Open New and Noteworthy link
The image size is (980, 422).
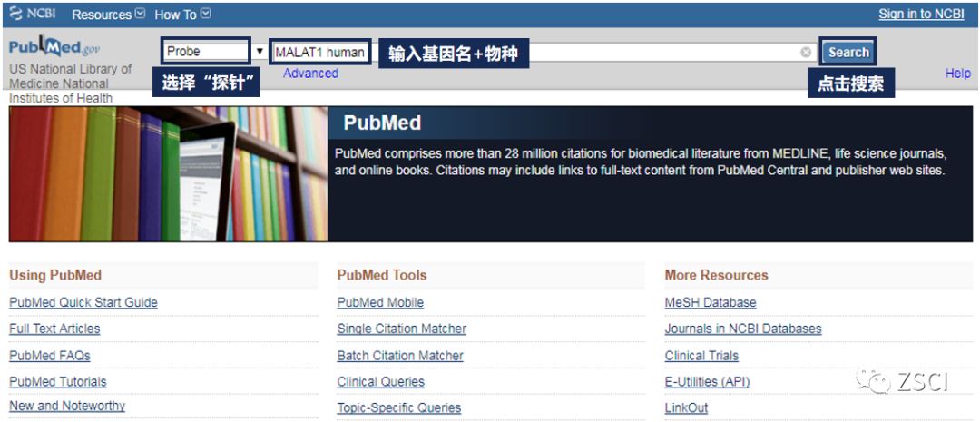(x=67, y=406)
